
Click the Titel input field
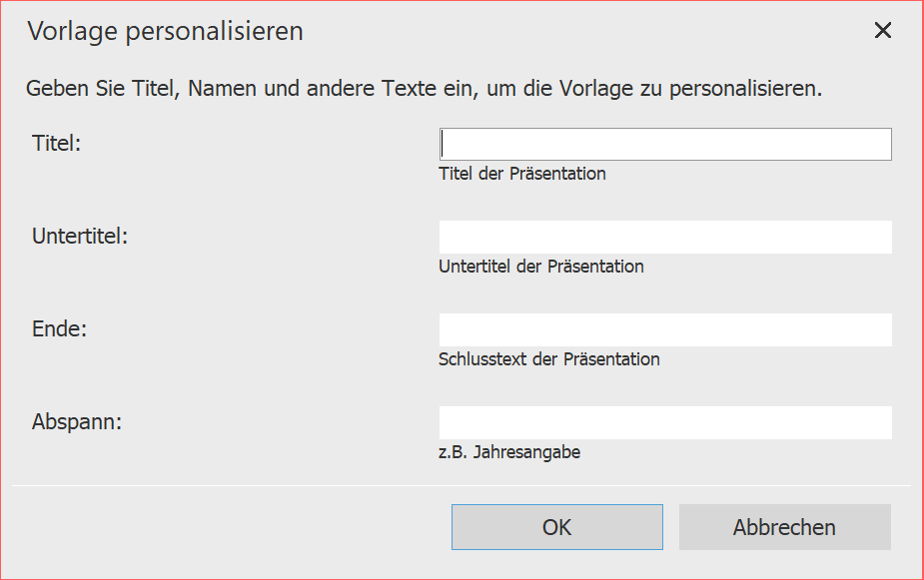tap(664, 144)
